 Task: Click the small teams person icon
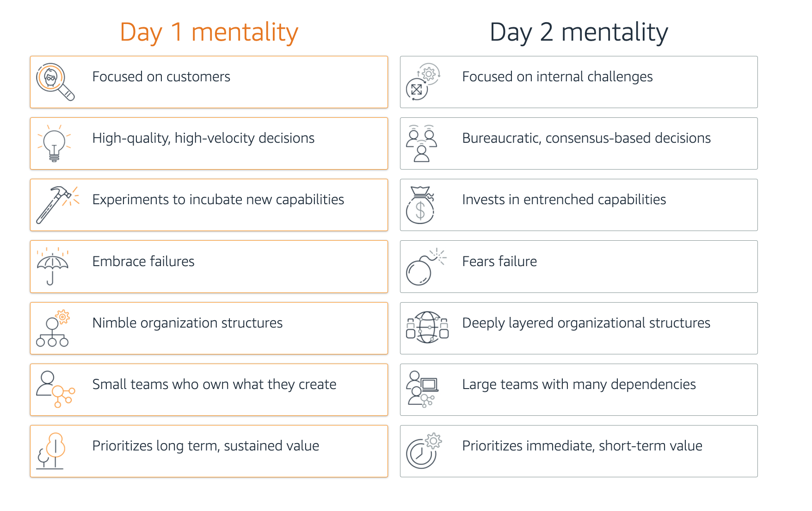click(x=55, y=389)
